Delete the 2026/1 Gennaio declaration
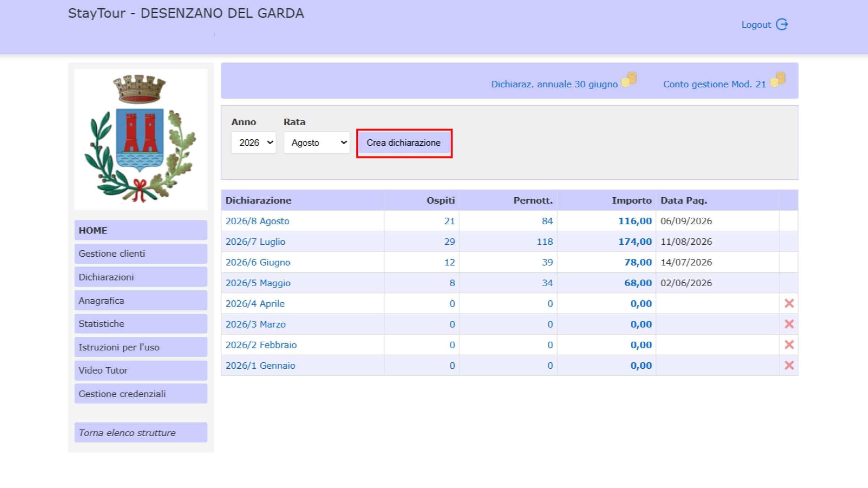 click(x=789, y=365)
